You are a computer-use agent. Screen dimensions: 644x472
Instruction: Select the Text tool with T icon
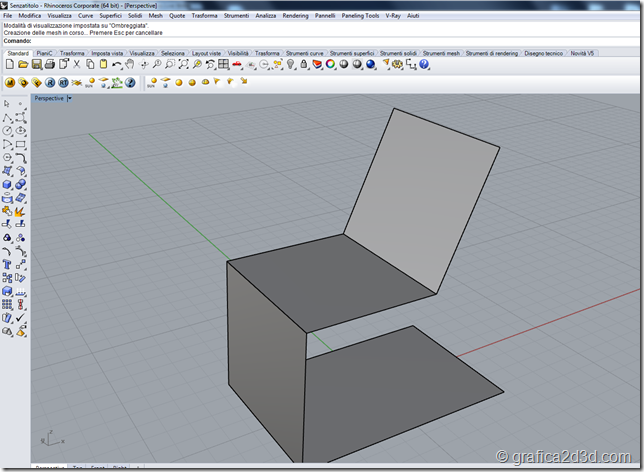[7, 264]
